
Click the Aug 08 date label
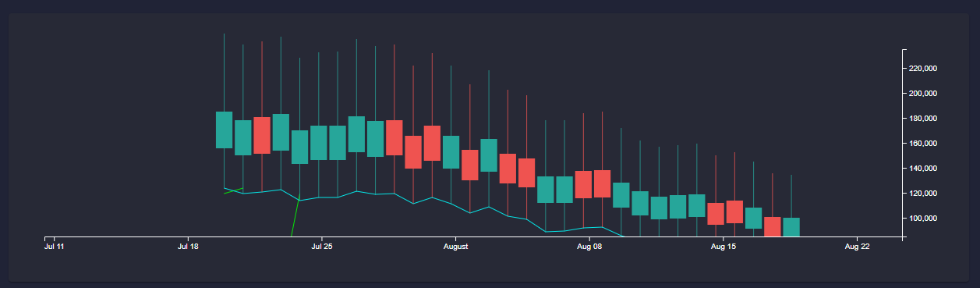(590, 247)
